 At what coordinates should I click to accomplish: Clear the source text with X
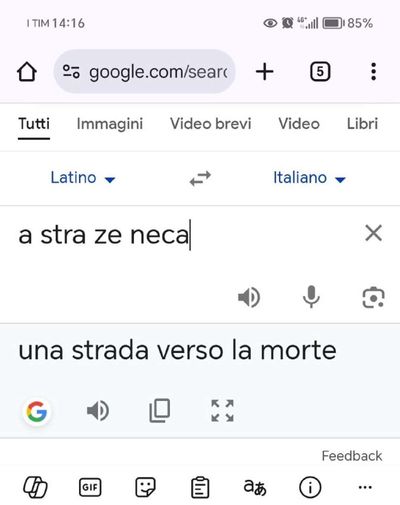click(373, 233)
